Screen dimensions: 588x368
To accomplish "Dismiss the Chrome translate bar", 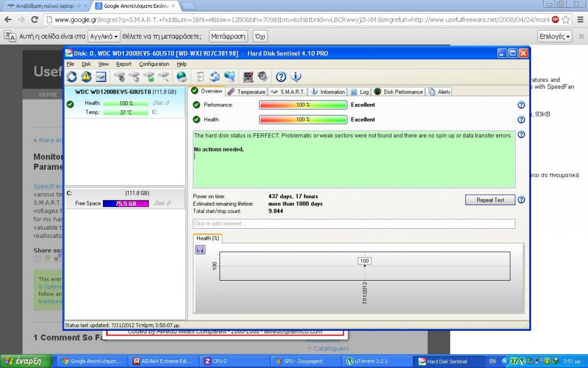I will tap(582, 36).
